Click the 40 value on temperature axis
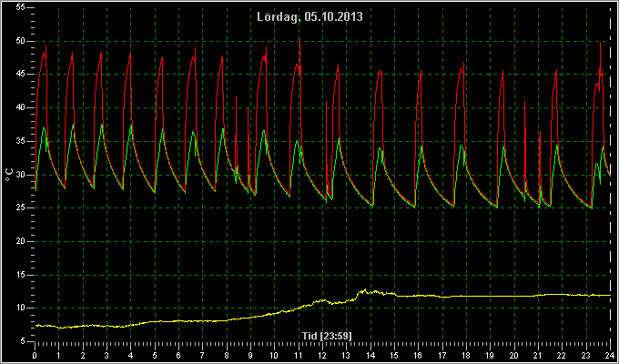The height and width of the screenshot is (364, 619). coord(21,107)
